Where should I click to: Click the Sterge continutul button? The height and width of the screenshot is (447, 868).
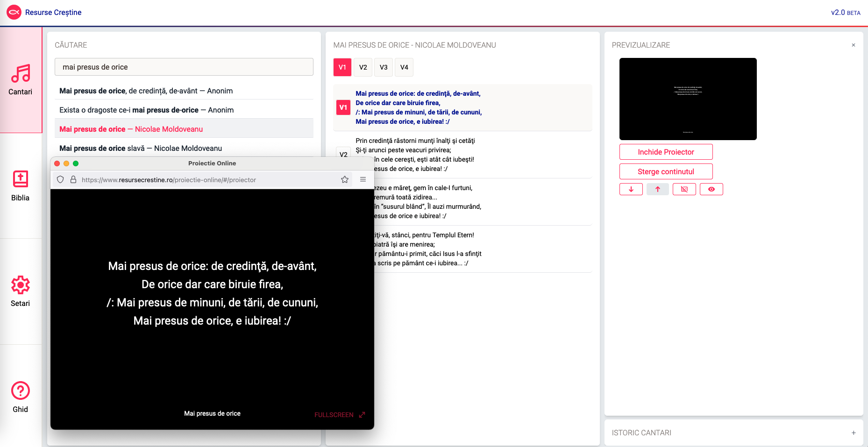coord(666,171)
